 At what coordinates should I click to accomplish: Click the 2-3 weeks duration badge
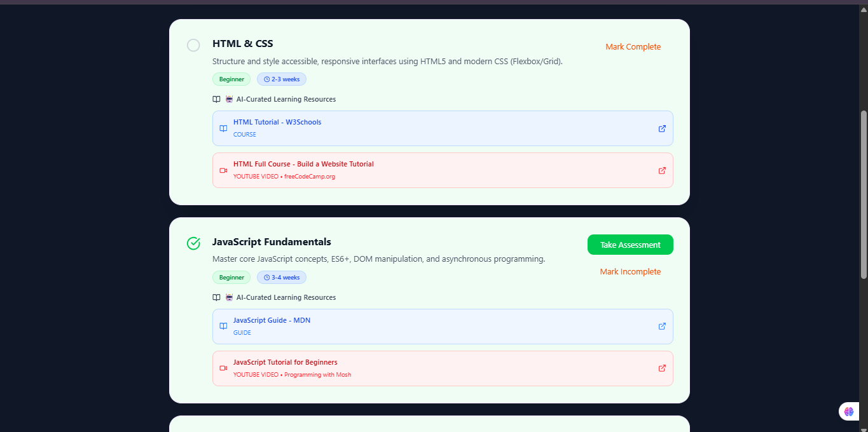pos(282,79)
